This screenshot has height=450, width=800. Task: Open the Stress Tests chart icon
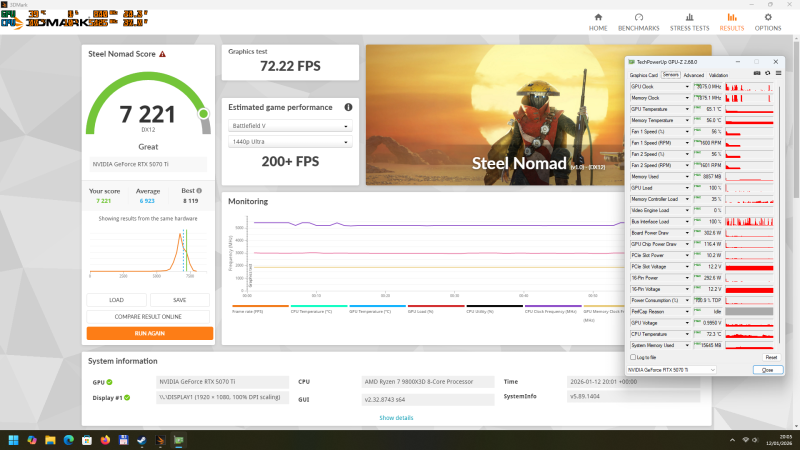689,17
